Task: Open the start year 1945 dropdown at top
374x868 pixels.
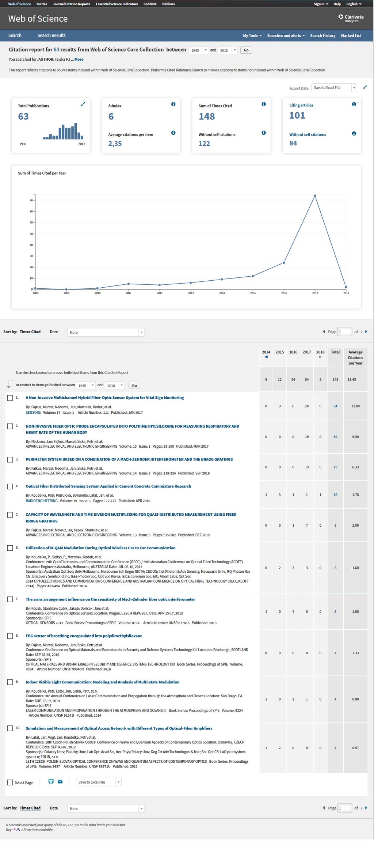Action: click(x=199, y=50)
